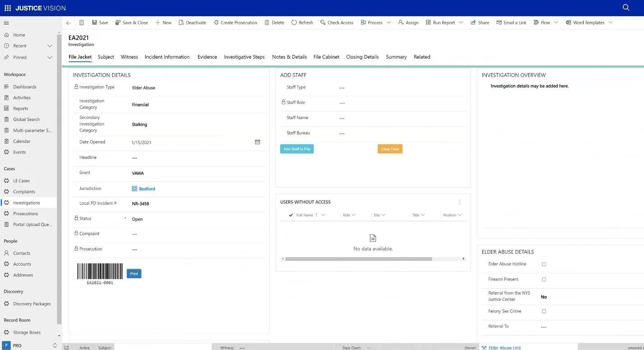This screenshot has width=644, height=350.
Task: Click the Check Access toolbar button
Action: 337,23
